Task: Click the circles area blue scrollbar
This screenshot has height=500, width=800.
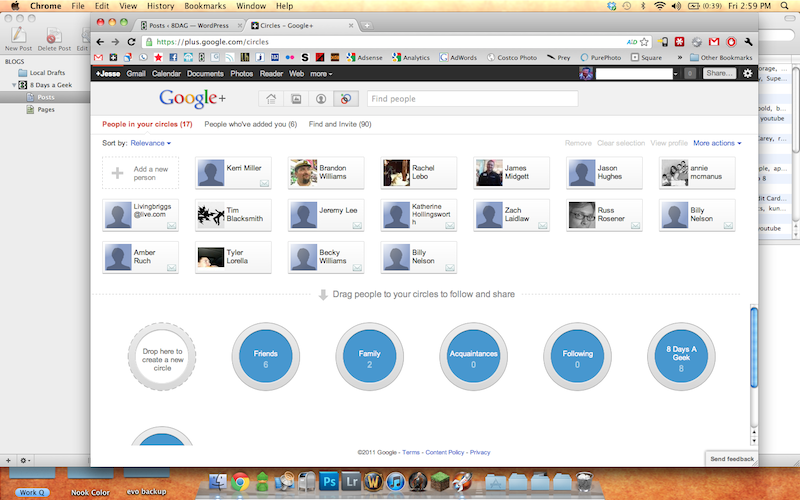Action: pos(754,347)
